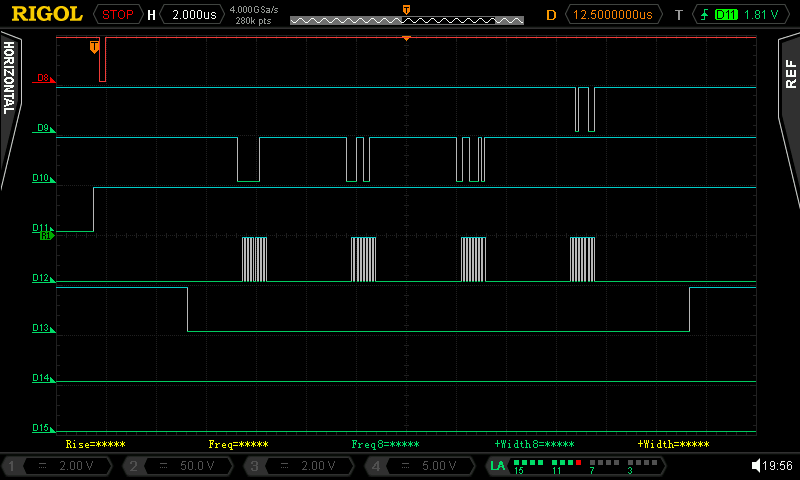The image size is (800, 480).
Task: Click the rising edge trigger icon
Action: tap(705, 14)
